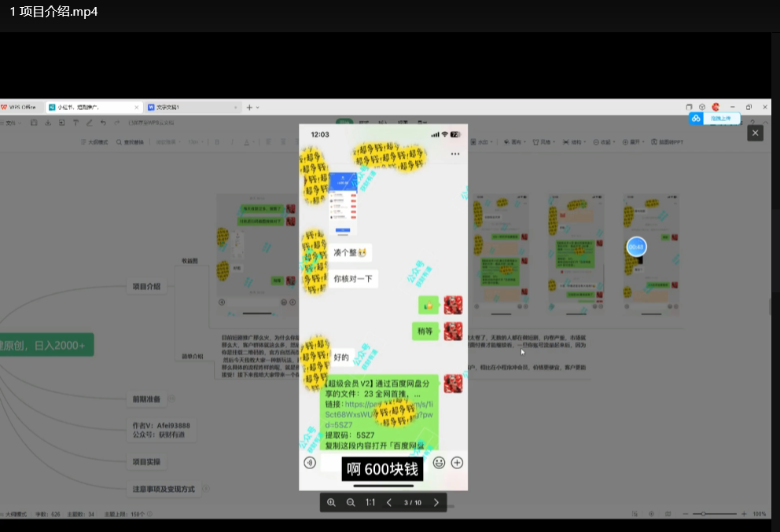The image size is (780, 532).
Task: Open the plus attachments menu in chat
Action: tap(457, 463)
